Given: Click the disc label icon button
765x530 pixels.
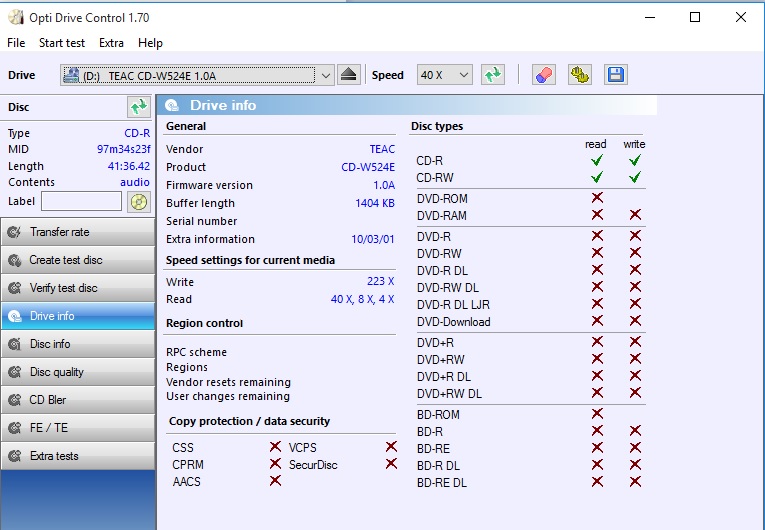Looking at the screenshot, I should (139, 202).
